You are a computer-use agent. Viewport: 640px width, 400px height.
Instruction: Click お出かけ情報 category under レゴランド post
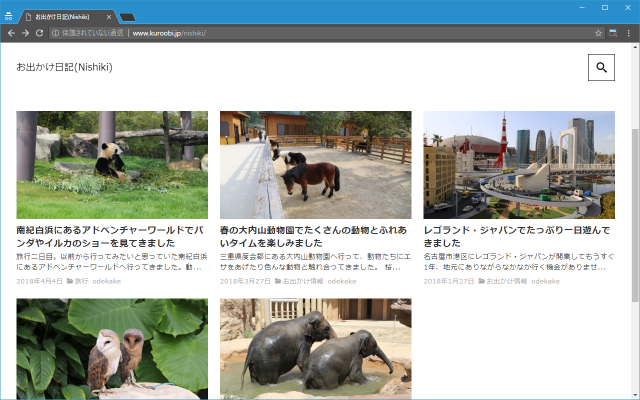click(507, 281)
